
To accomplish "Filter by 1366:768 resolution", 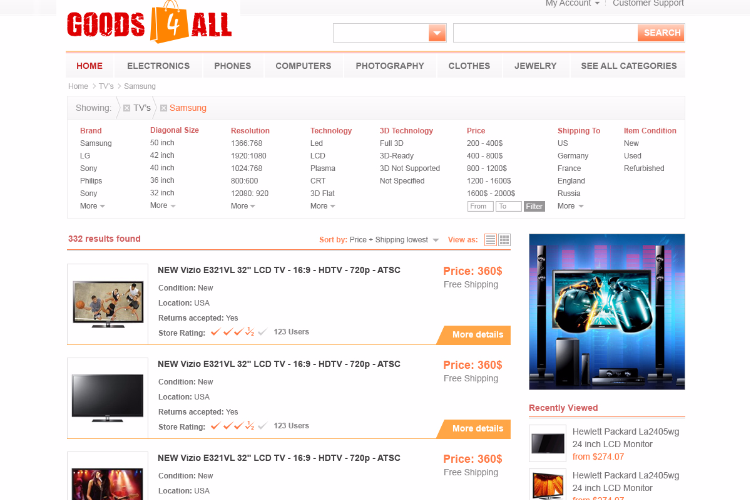I will coord(246,144).
